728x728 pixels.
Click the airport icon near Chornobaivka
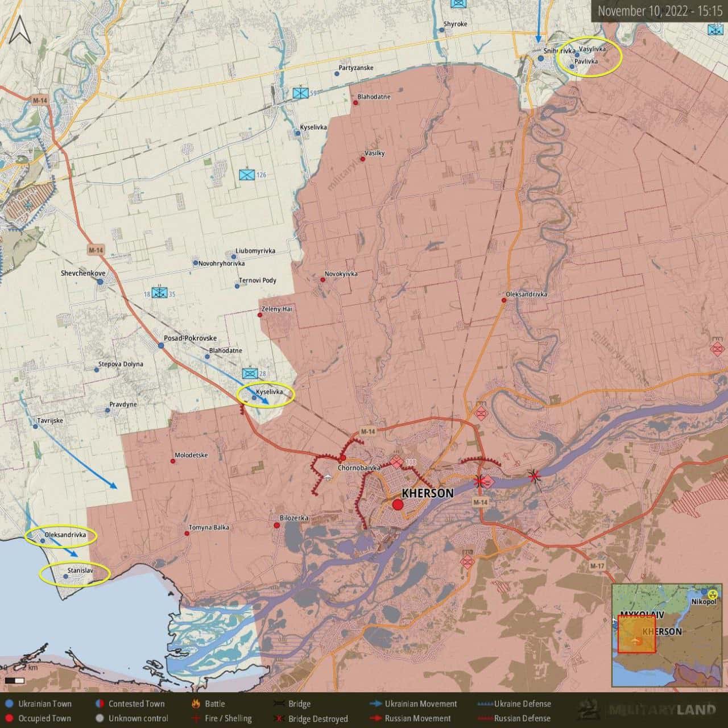point(328,476)
